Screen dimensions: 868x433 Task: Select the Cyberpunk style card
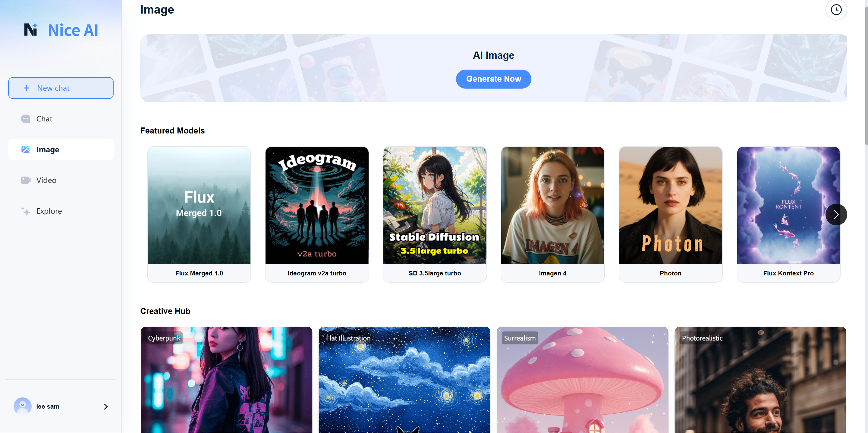(x=226, y=379)
